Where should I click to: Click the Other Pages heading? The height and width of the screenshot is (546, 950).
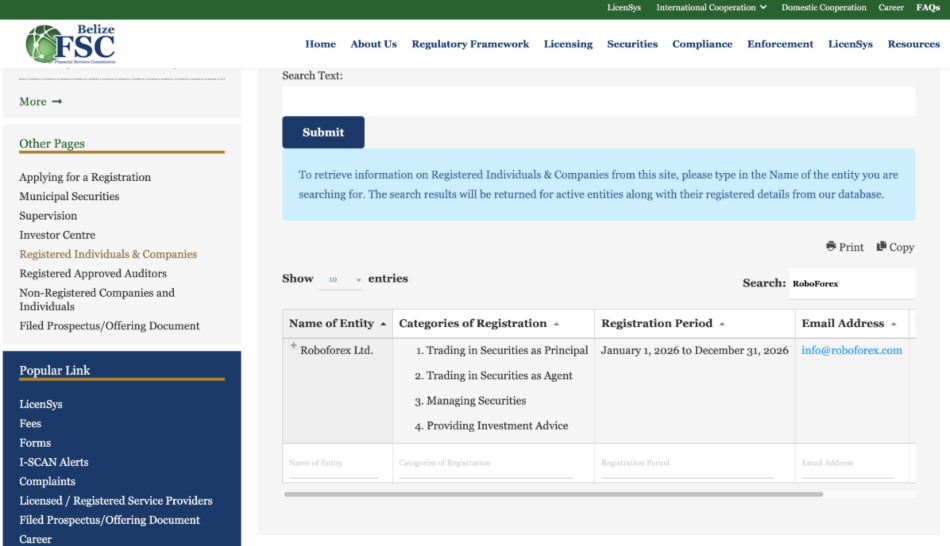51,144
